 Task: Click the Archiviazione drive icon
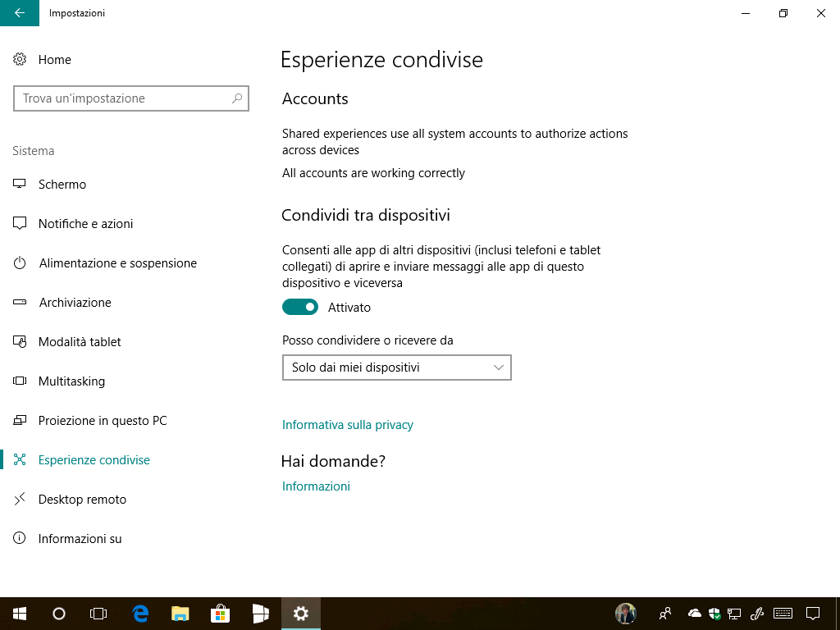20,302
